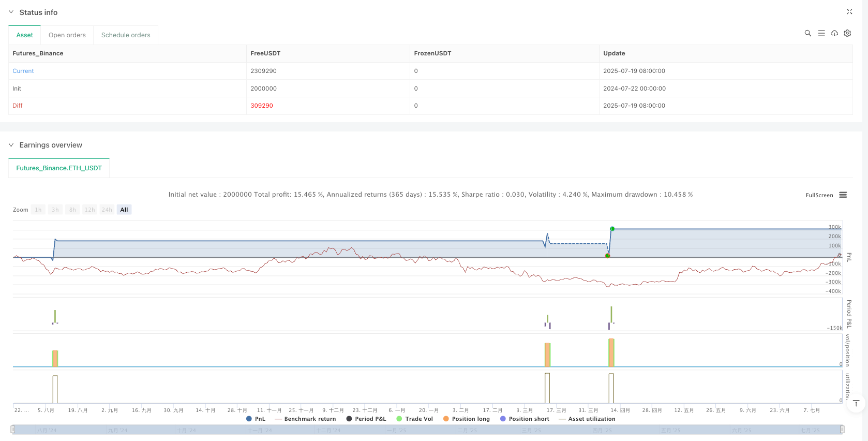Click the three-line list icon beside search

[821, 33]
